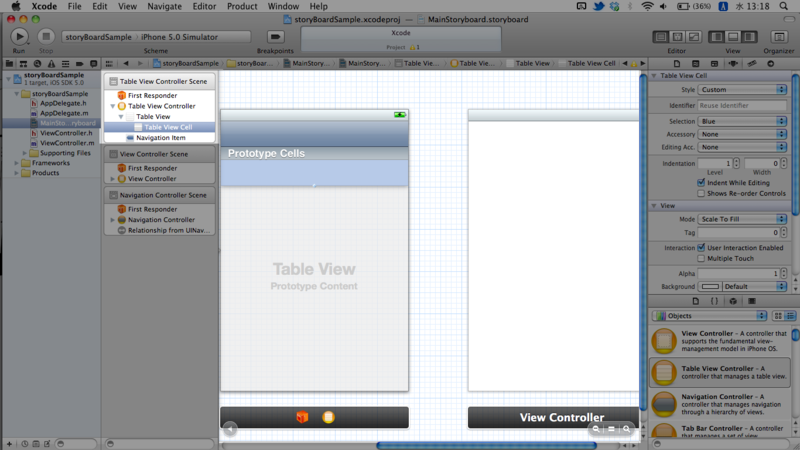
Task: Select Table View Controller in Objects library
Action: click(x=721, y=372)
